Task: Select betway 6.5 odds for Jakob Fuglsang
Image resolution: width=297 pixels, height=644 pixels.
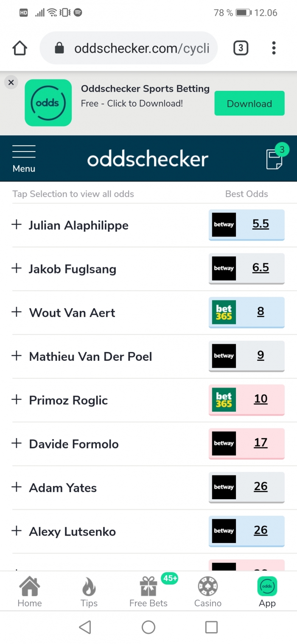Action: pyautogui.click(x=247, y=268)
